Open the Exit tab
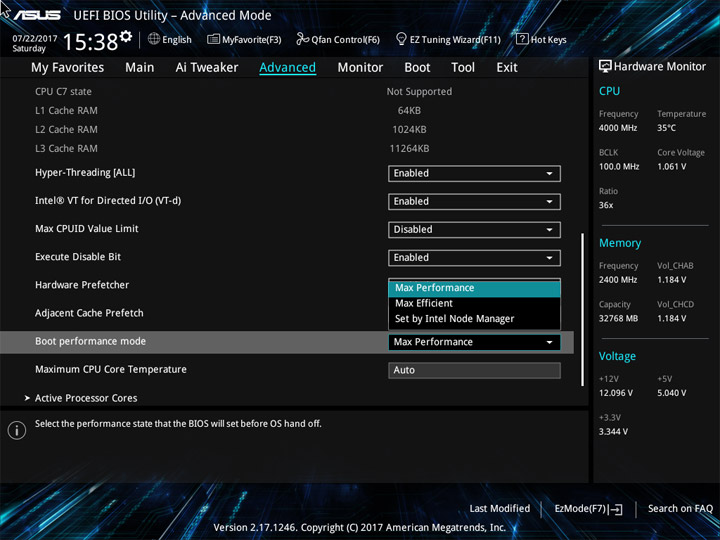 (x=507, y=68)
